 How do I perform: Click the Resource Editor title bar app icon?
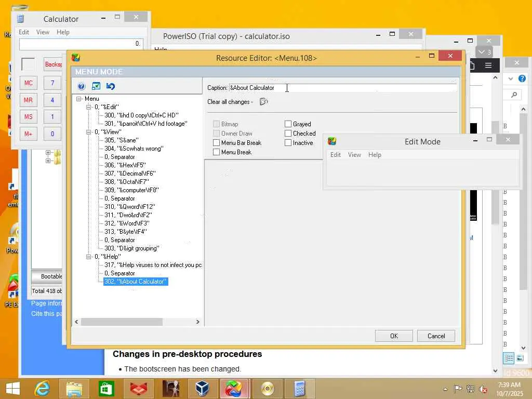[x=76, y=58]
